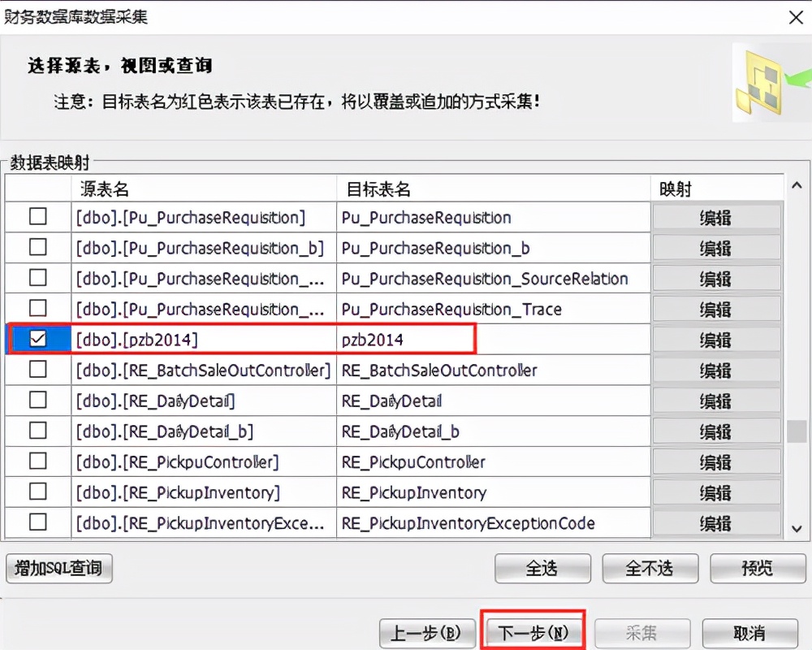Check the Pu_PurchaseRequisition table checkbox
This screenshot has width=812, height=650.
(x=37, y=217)
